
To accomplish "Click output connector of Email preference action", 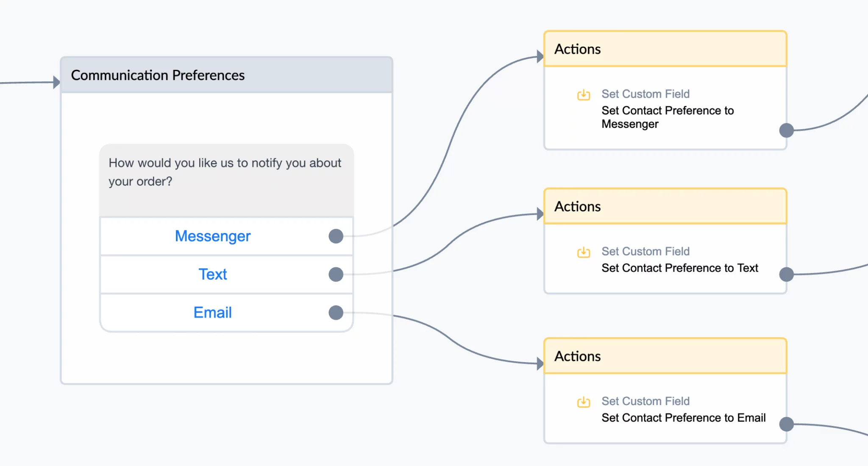I will pyautogui.click(x=787, y=424).
